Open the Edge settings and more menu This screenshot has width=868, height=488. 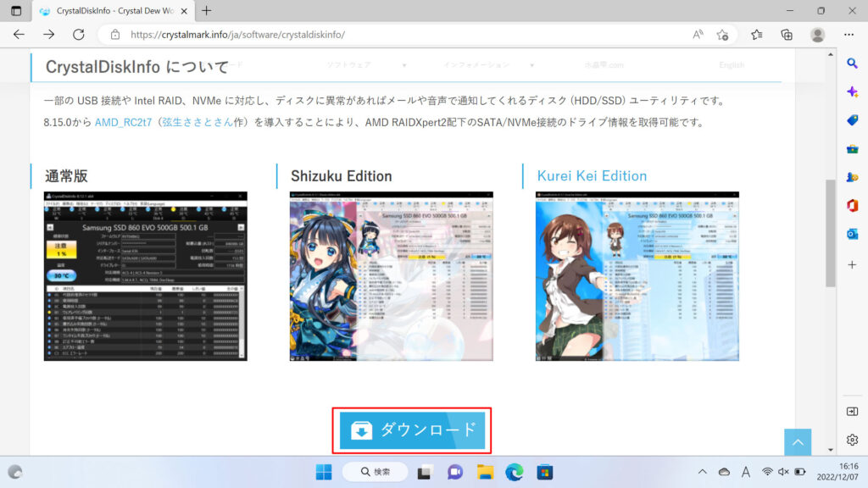[x=849, y=34]
